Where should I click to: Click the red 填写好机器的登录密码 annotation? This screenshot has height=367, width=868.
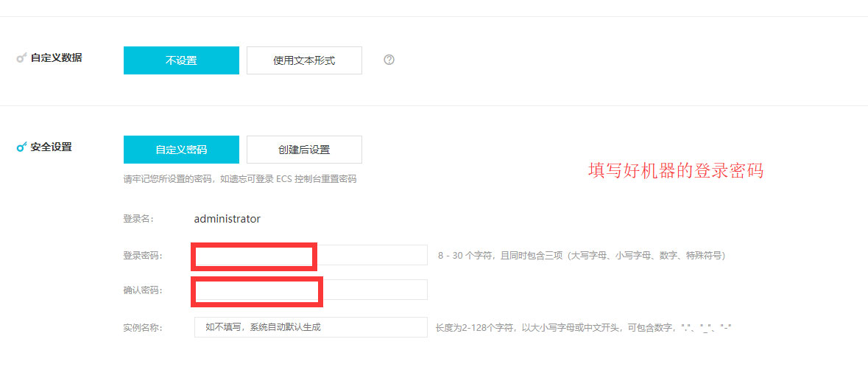(x=675, y=171)
